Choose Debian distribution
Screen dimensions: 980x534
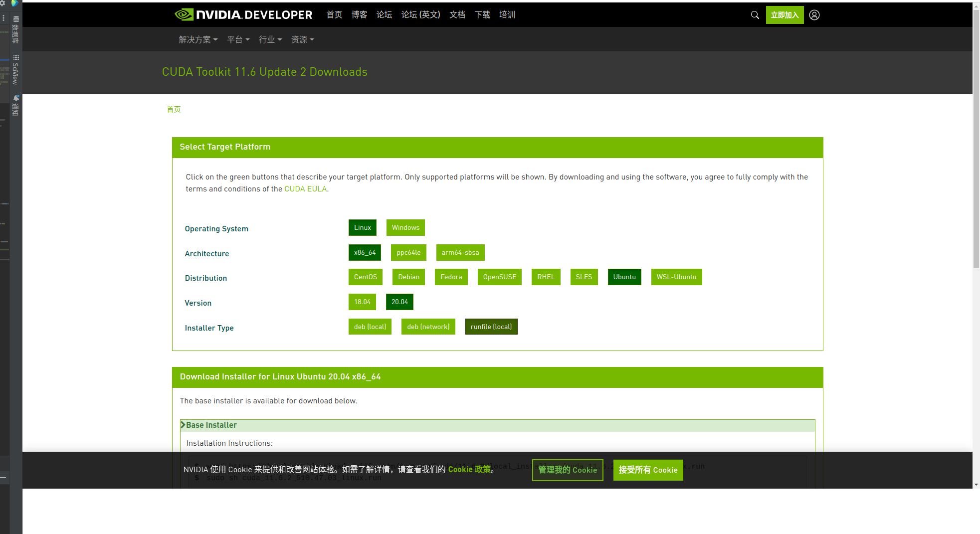click(x=408, y=277)
